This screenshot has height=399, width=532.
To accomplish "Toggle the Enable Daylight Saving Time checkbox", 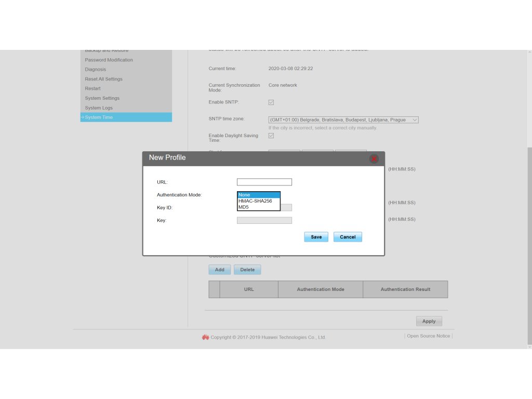I will pyautogui.click(x=271, y=136).
